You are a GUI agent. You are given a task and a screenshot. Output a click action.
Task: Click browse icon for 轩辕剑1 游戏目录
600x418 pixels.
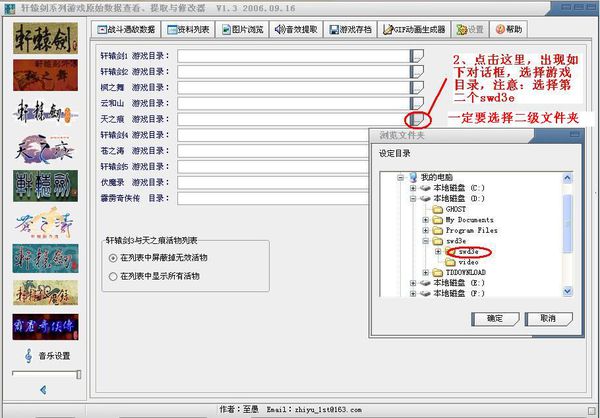pos(417,56)
